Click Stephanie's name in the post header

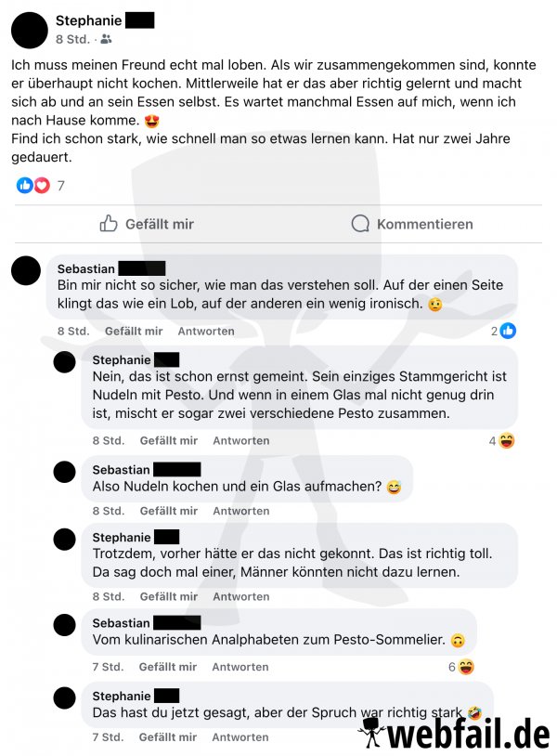pos(89,20)
